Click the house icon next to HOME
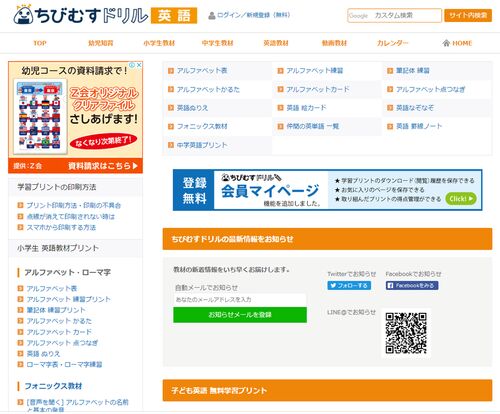Image resolution: width=500 pixels, height=414 pixels. click(446, 43)
